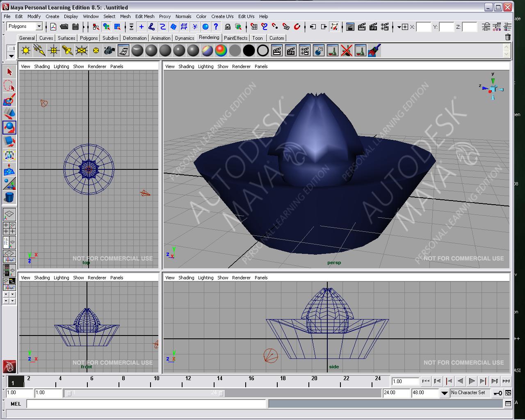Add a camera from the Rendering shelf
Image resolution: width=525 pixels, height=420 pixels.
[110, 51]
